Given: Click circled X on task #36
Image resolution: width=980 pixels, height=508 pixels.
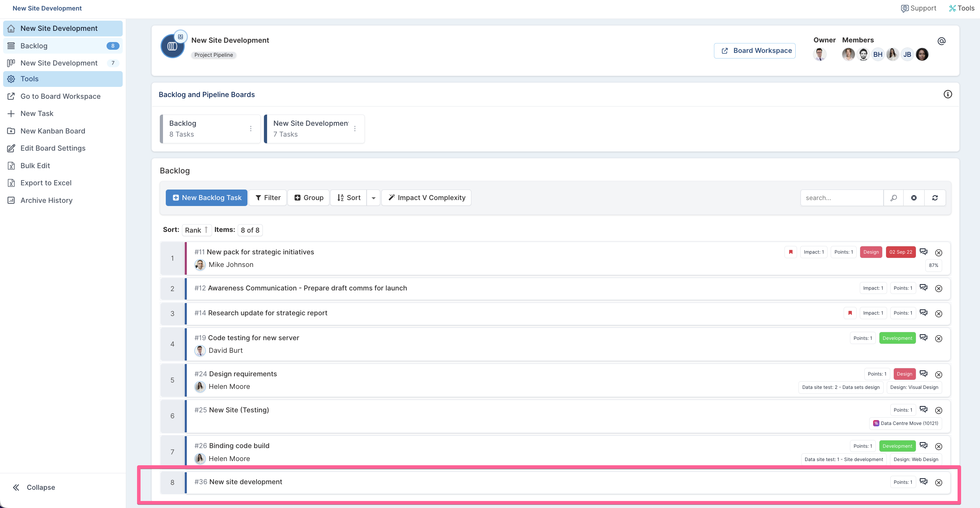Looking at the screenshot, I should click(939, 482).
